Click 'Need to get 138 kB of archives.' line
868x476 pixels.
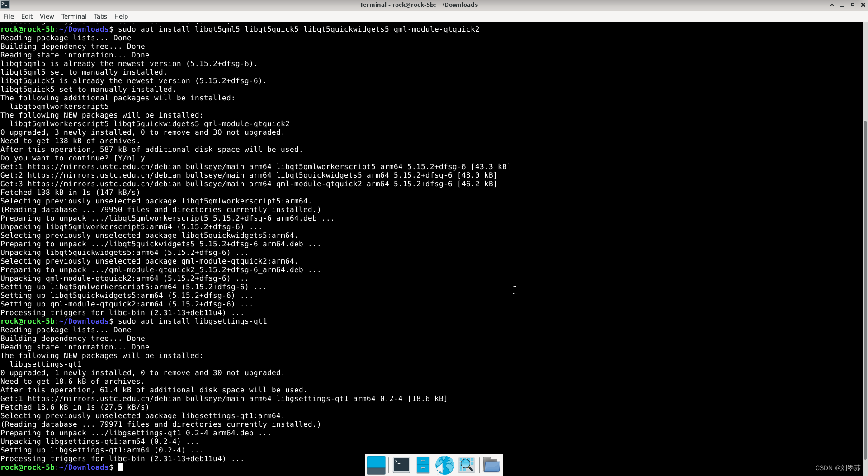point(71,141)
